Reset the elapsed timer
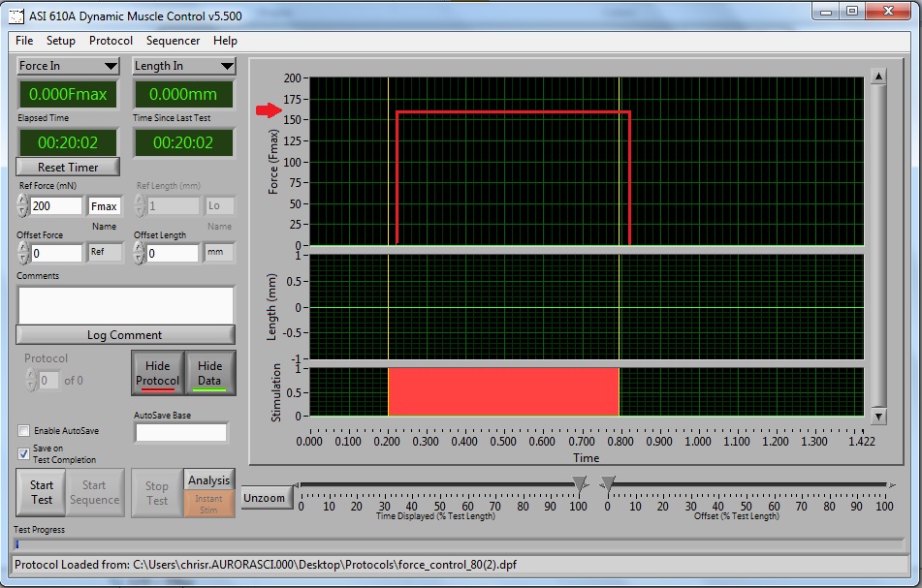922x588 pixels. click(x=68, y=167)
